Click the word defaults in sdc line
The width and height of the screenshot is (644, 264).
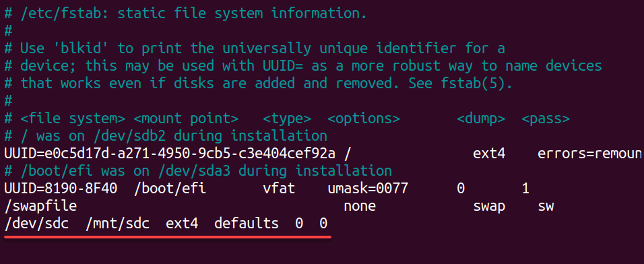pos(247,224)
